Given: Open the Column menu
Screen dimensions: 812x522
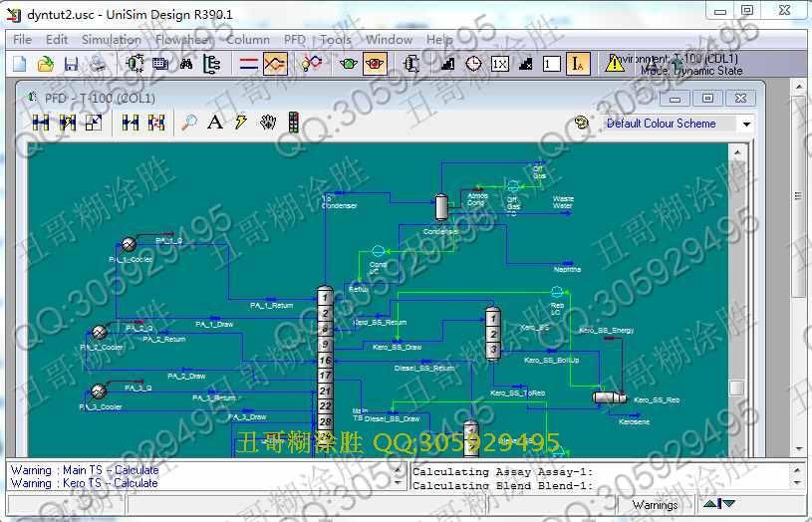Looking at the screenshot, I should (x=247, y=40).
